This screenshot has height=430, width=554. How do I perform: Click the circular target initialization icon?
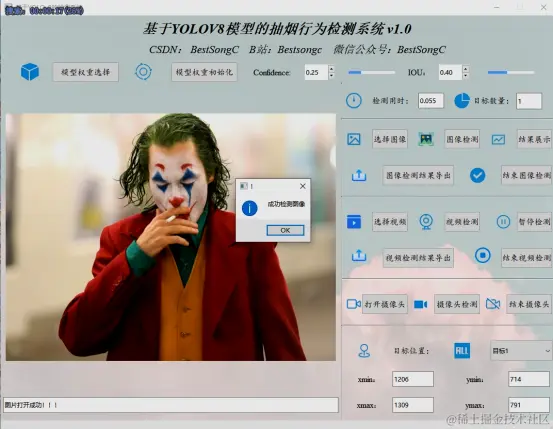pyautogui.click(x=143, y=72)
